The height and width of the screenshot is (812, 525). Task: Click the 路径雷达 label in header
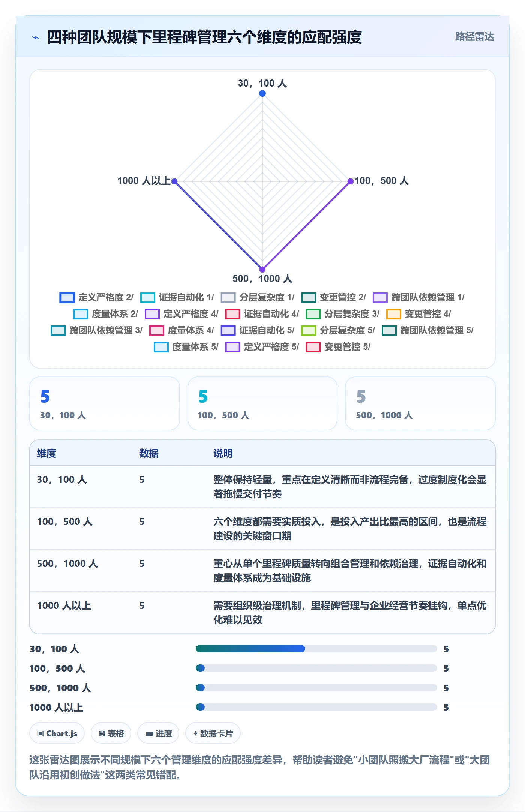474,36
